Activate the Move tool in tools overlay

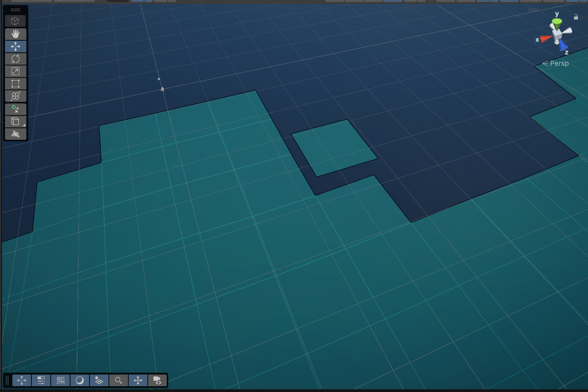coord(16,46)
